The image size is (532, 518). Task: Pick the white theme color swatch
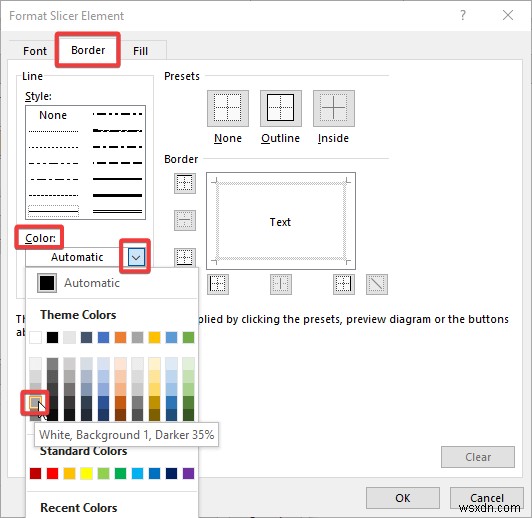pyautogui.click(x=36, y=338)
